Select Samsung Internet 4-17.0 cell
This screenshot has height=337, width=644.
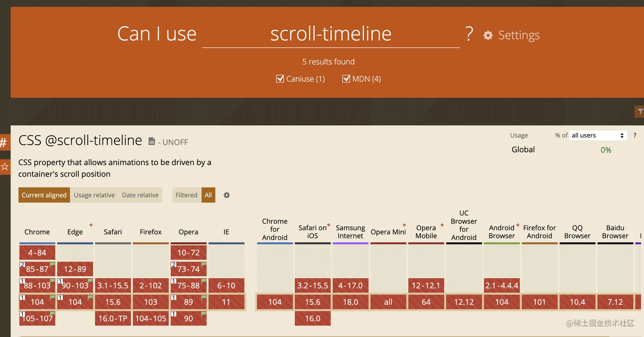(351, 286)
